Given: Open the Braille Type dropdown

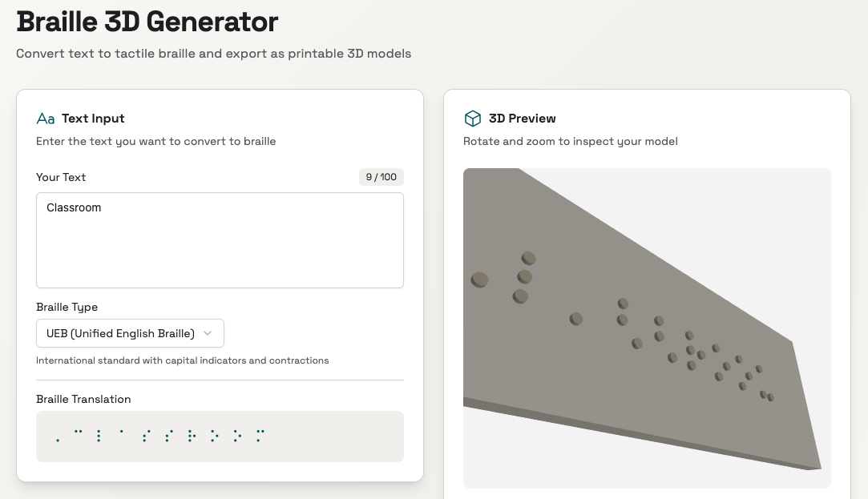Looking at the screenshot, I should [130, 333].
